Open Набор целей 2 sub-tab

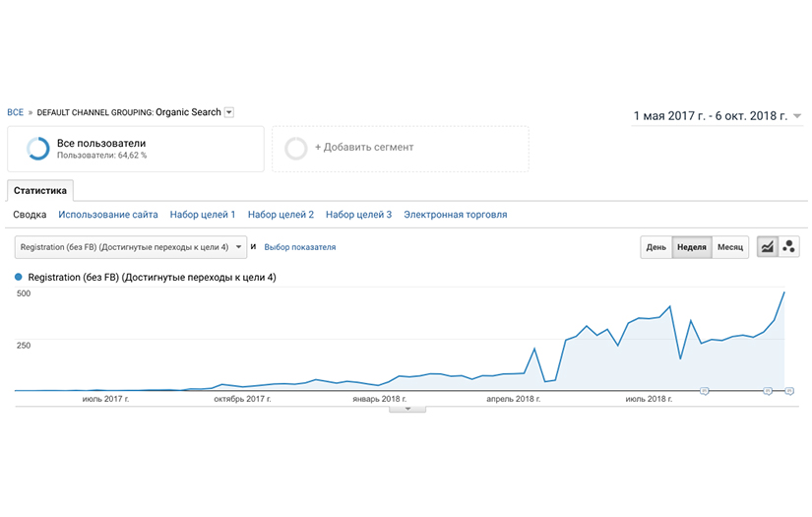(281, 215)
